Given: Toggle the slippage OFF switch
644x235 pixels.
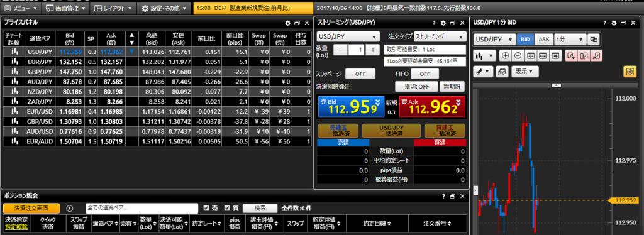Looking at the screenshot, I should tap(360, 74).
